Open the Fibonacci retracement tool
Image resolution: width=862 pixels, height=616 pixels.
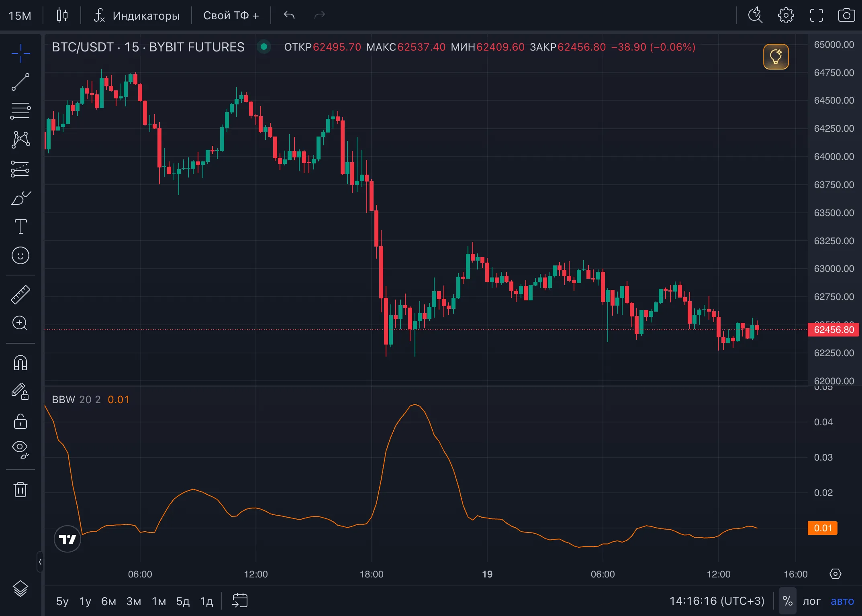pos(20,111)
